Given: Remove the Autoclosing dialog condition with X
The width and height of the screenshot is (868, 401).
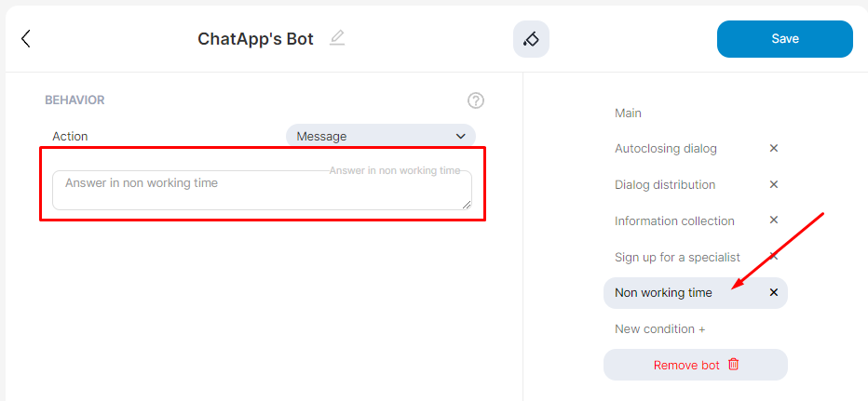Looking at the screenshot, I should (773, 148).
